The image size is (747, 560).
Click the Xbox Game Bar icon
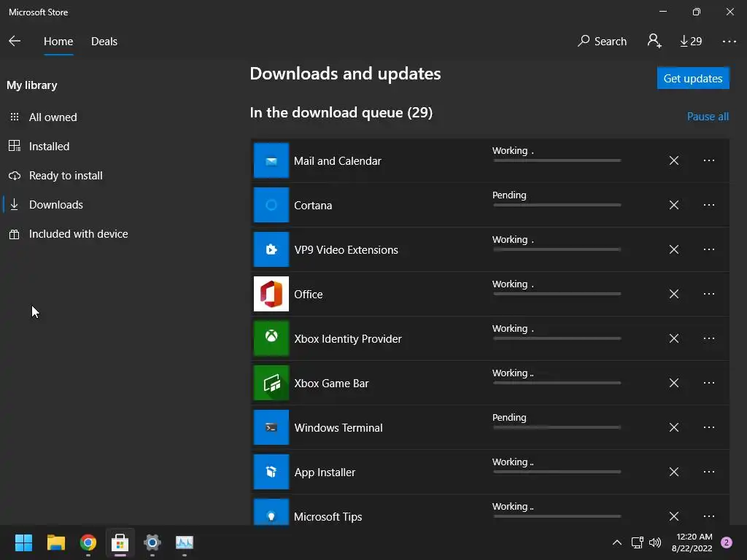[x=271, y=383]
